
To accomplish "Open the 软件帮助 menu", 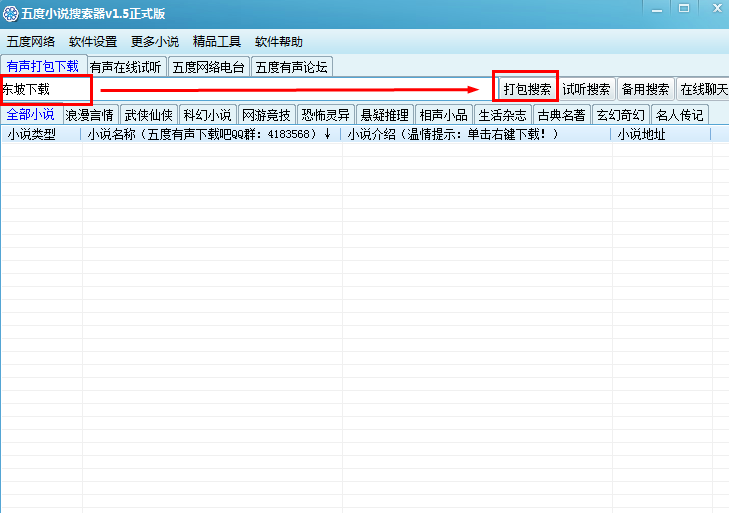I will coord(278,42).
